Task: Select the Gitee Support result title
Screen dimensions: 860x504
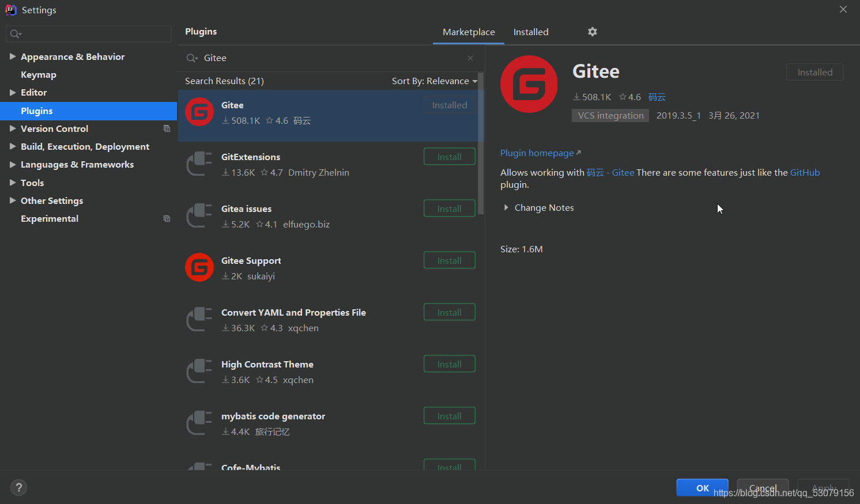Action: [x=251, y=261]
